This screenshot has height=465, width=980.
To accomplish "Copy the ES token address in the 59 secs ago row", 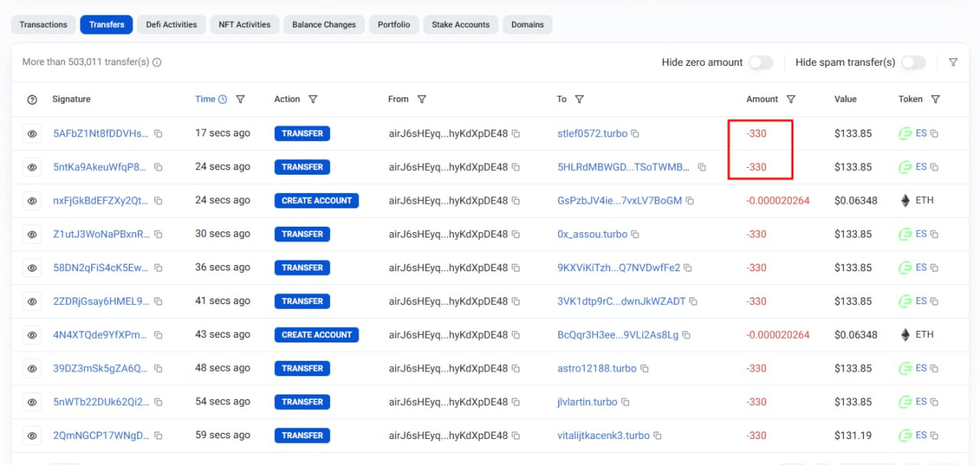I will (934, 436).
